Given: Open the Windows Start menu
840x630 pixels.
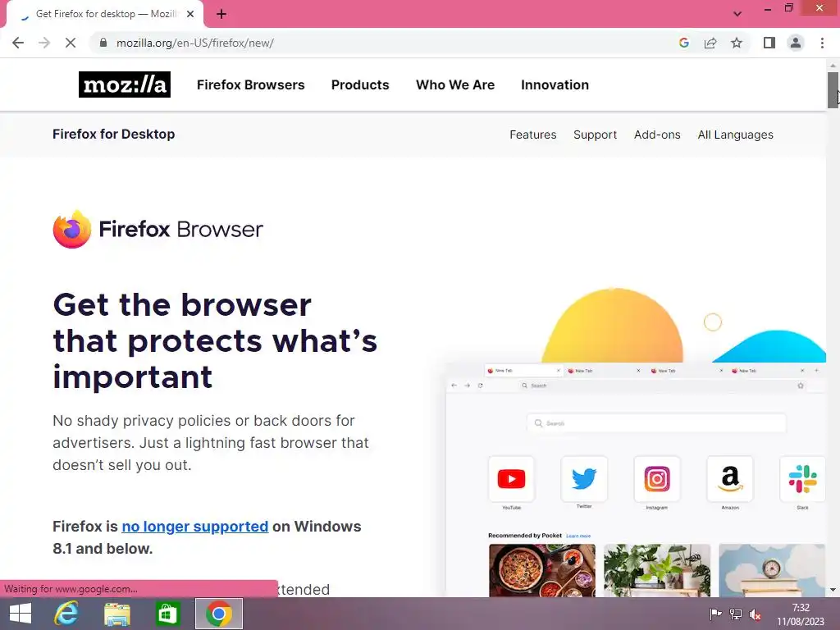Looking at the screenshot, I should pyautogui.click(x=21, y=614).
